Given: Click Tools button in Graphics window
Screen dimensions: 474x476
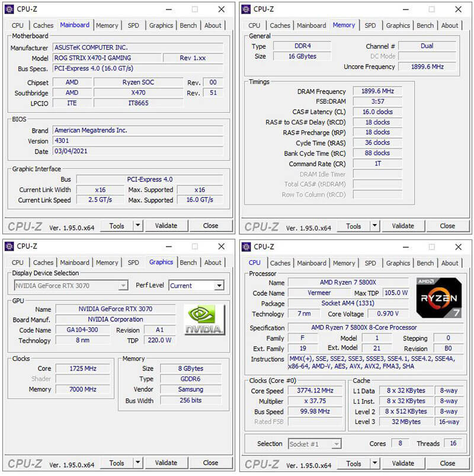Looking at the screenshot, I should (x=117, y=463).
